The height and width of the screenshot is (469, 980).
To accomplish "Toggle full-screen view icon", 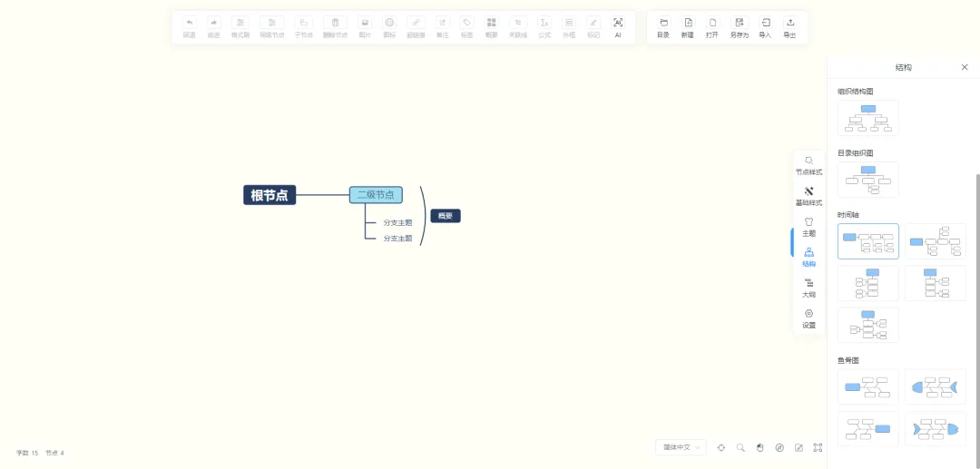I will pyautogui.click(x=818, y=447).
